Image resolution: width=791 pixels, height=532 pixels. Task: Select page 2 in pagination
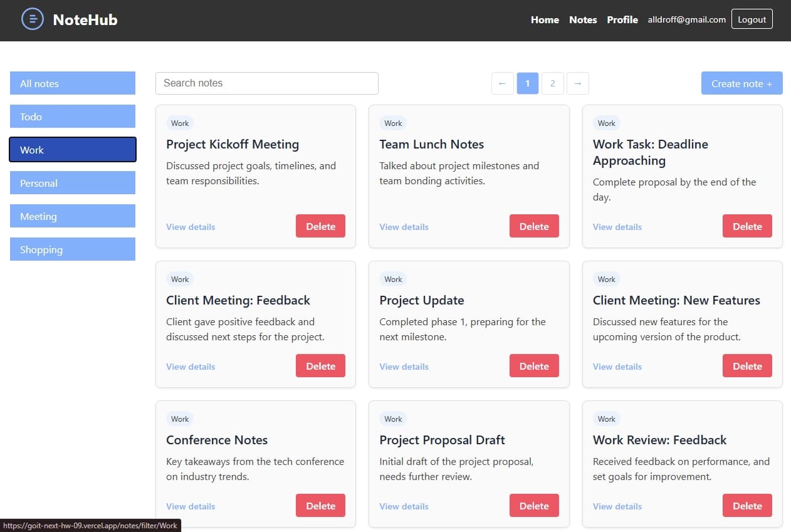(x=553, y=83)
